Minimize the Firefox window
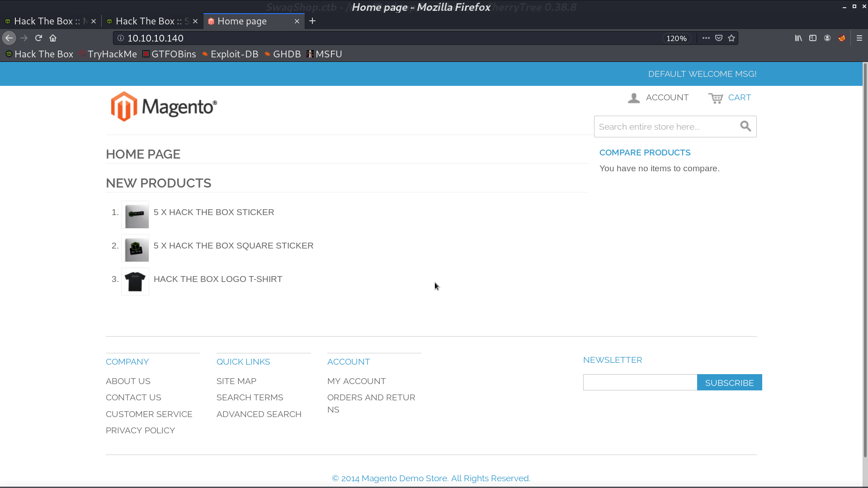The image size is (868, 488). pyautogui.click(x=844, y=7)
